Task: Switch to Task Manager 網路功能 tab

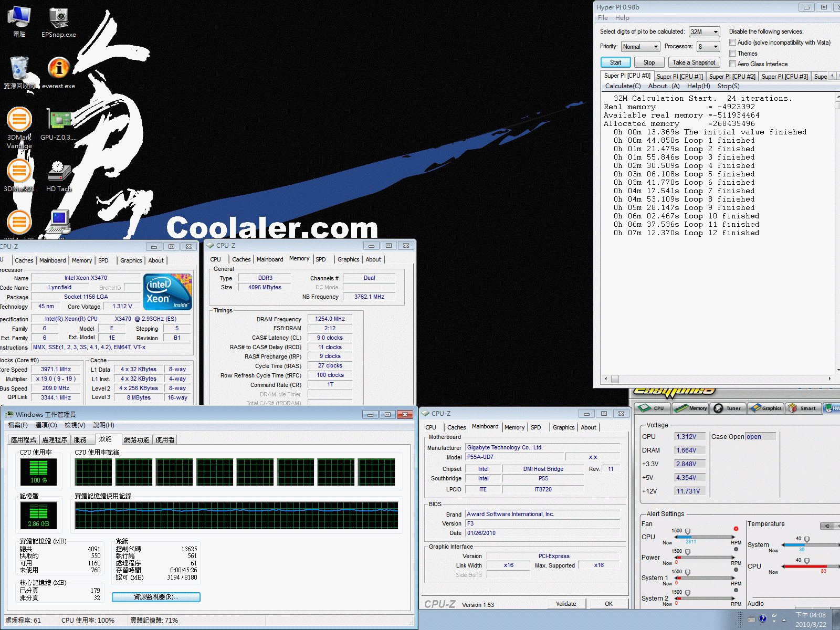Action: pos(136,440)
